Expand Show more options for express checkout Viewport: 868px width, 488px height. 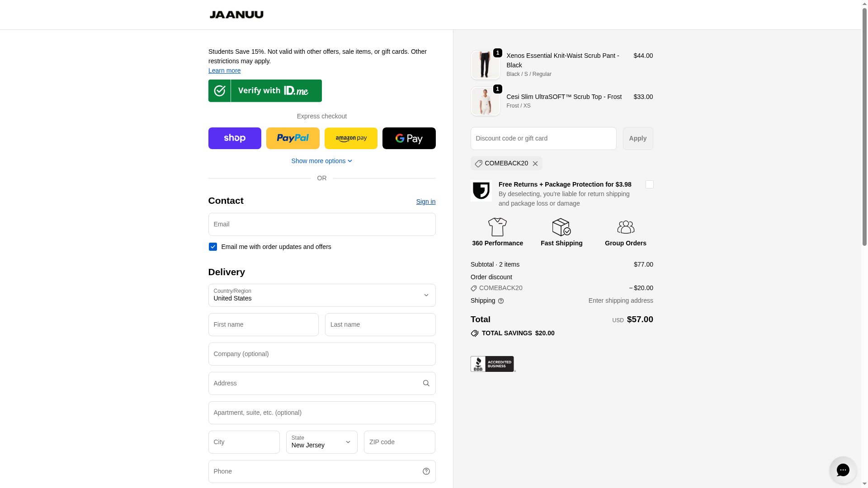[x=322, y=161]
